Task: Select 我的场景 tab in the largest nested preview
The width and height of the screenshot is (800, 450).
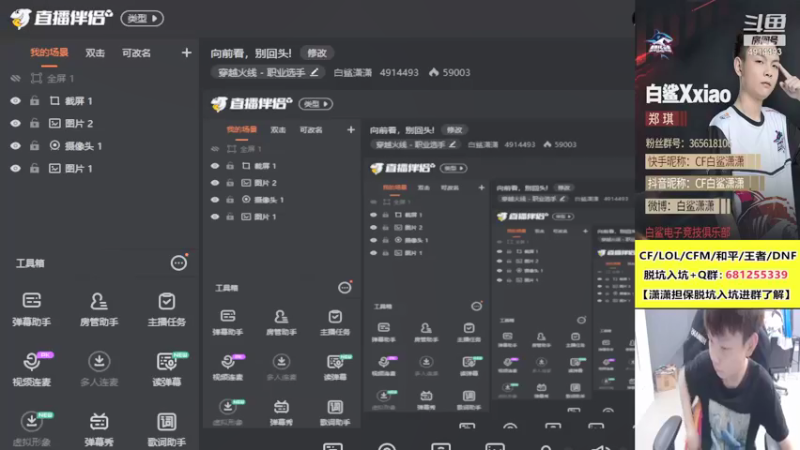Action: (x=242, y=130)
